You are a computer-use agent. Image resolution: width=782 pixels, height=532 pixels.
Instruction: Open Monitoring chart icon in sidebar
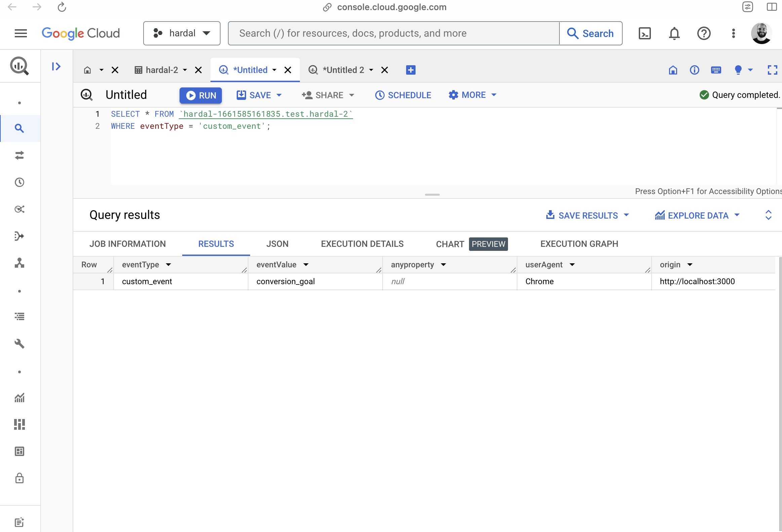coord(19,397)
